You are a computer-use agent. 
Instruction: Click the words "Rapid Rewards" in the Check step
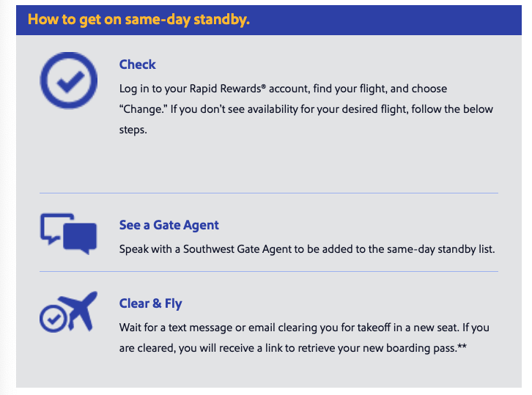coord(229,89)
